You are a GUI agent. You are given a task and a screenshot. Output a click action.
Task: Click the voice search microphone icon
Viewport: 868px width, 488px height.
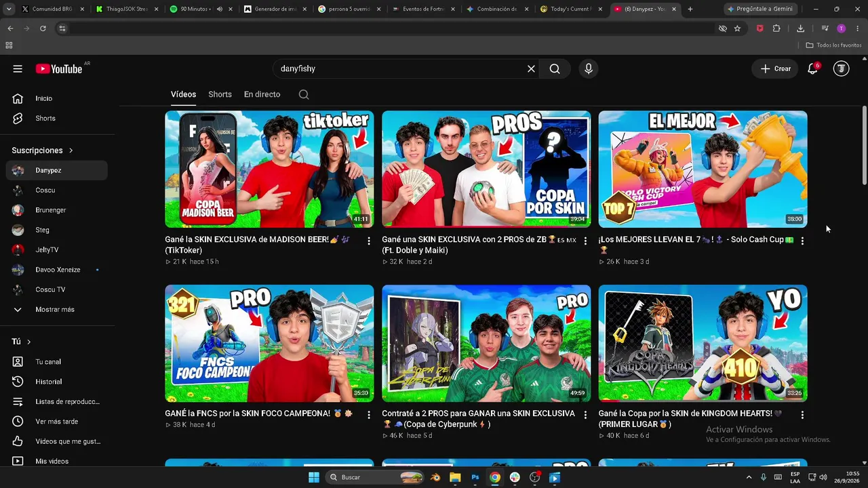(x=588, y=68)
